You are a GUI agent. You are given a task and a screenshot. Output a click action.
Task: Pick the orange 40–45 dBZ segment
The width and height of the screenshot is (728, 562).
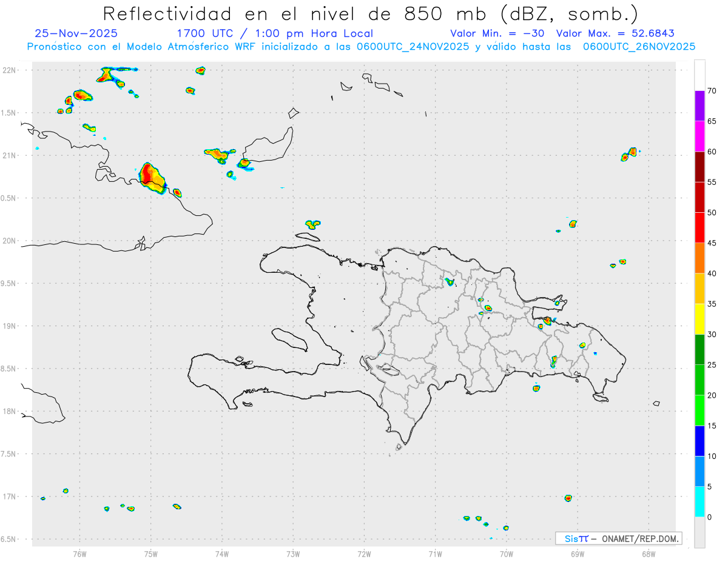(x=699, y=258)
